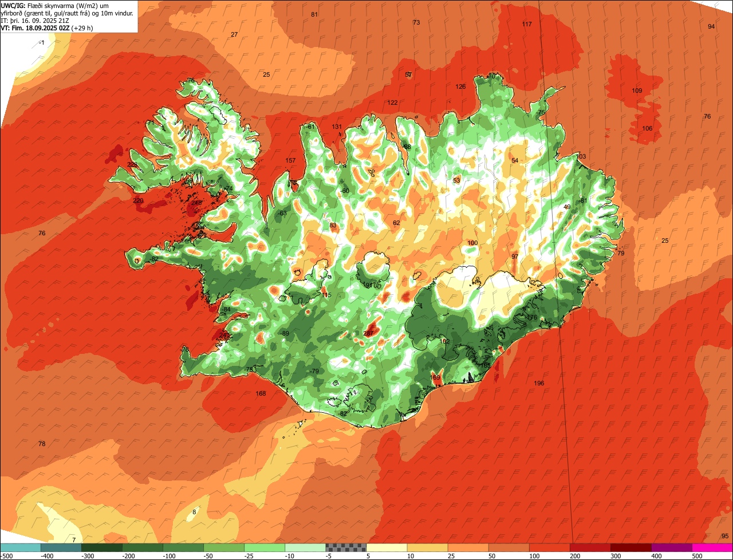Click the map value '109'
Screen dimensions: 733x560
pos(637,90)
